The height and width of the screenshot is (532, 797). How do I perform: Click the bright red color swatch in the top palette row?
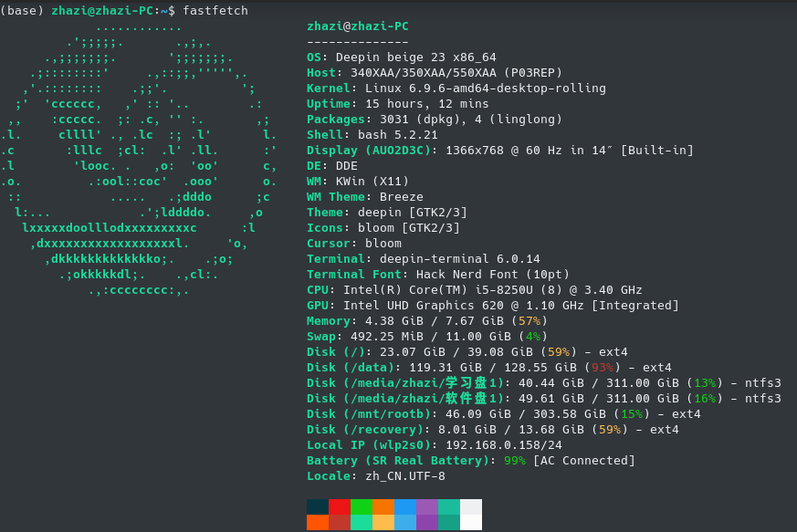(x=340, y=506)
